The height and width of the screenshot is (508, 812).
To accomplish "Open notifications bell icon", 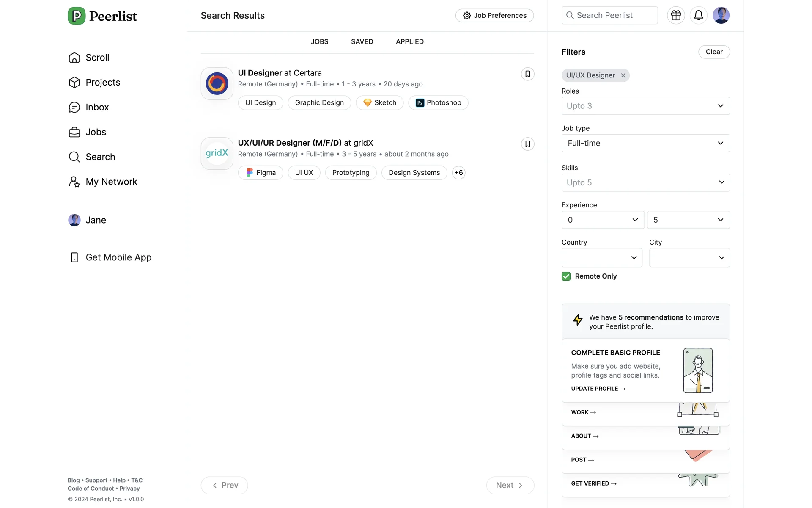I will coord(698,15).
